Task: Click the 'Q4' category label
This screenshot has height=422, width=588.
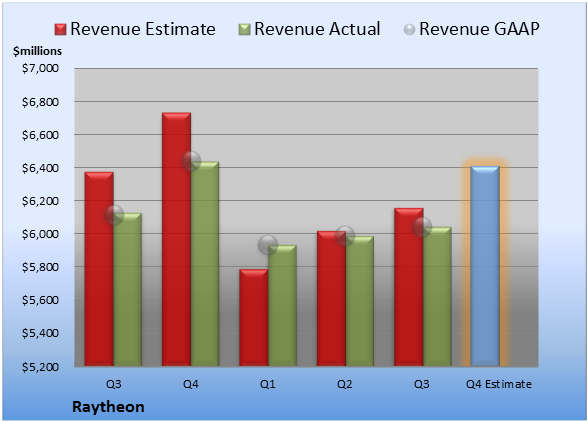Action: [190, 384]
